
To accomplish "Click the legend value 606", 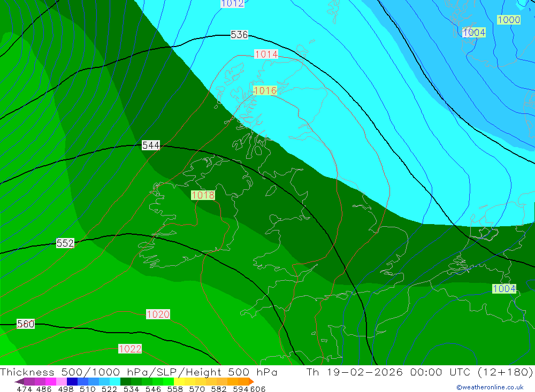I will [258, 389].
